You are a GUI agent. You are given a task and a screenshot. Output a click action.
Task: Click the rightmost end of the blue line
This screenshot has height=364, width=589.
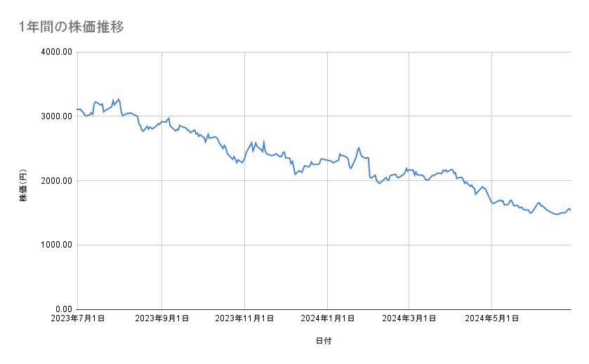[570, 210]
